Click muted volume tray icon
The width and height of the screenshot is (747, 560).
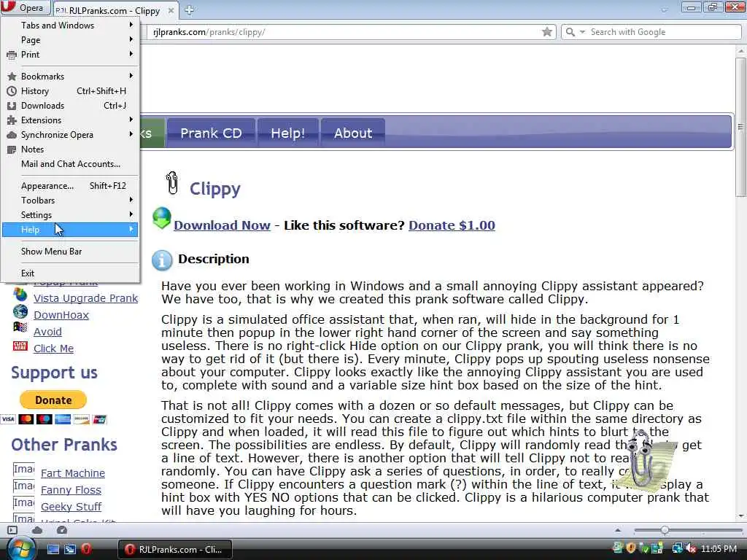pyautogui.click(x=691, y=549)
